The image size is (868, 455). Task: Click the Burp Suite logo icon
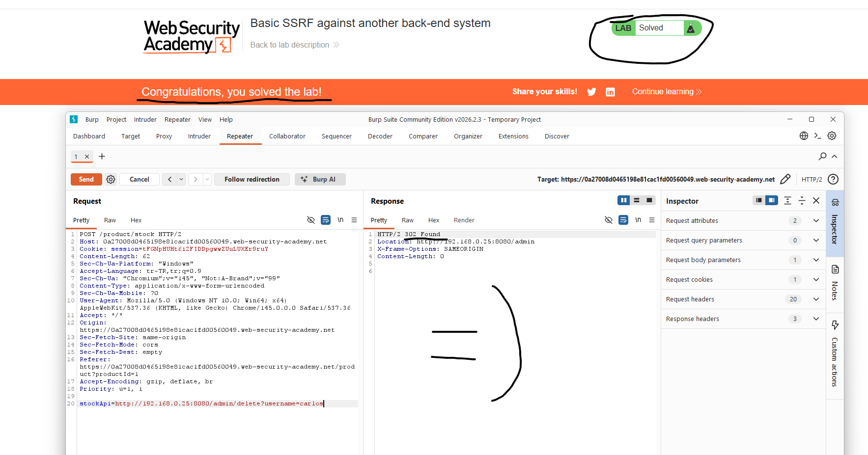[x=74, y=119]
